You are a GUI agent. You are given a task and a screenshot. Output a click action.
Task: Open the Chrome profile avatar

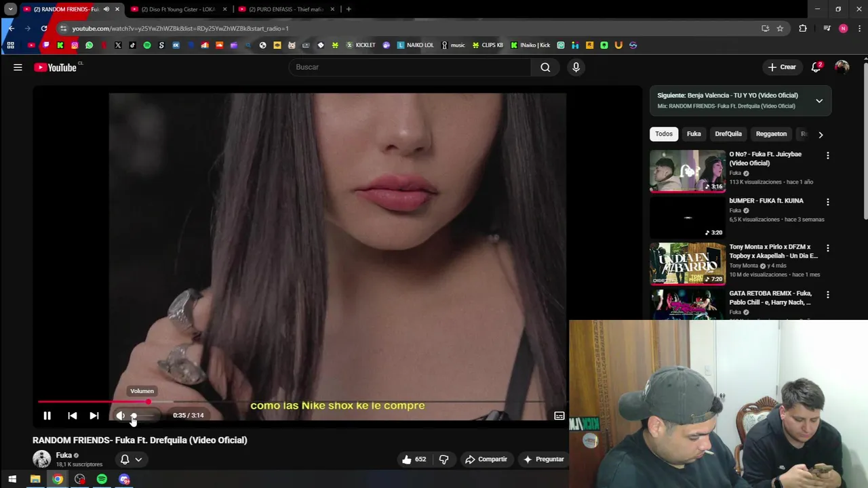(x=843, y=28)
